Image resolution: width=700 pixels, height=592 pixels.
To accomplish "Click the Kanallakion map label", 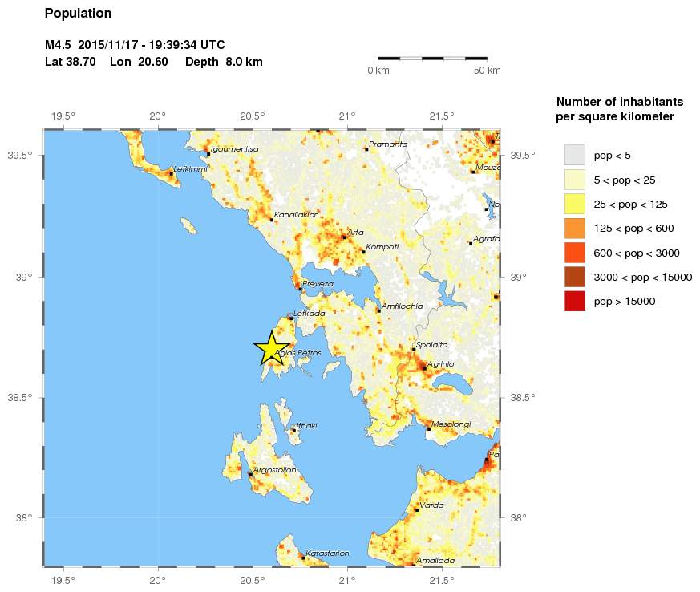I will [297, 215].
